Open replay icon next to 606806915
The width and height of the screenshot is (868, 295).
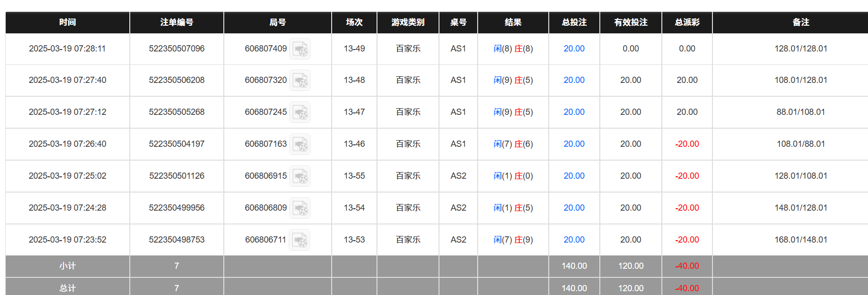coord(300,176)
